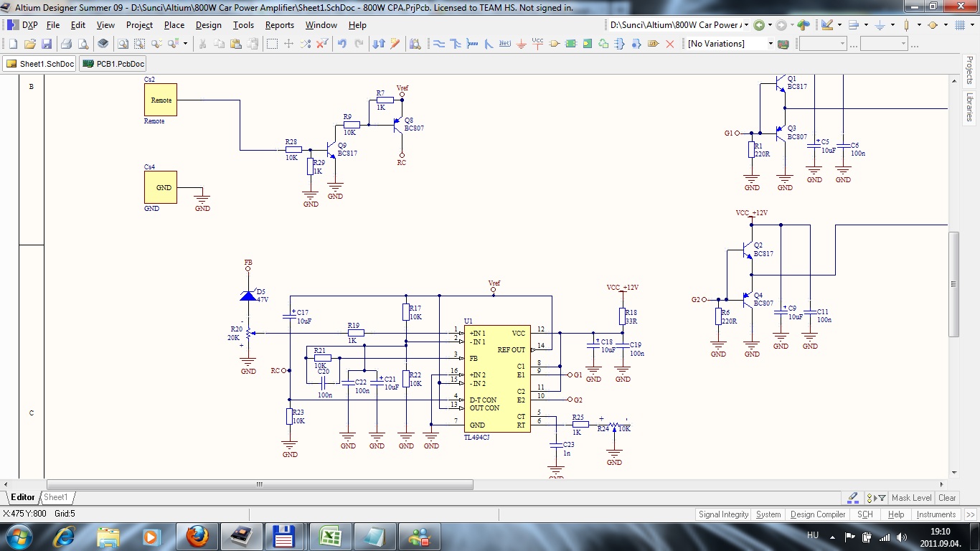The width and height of the screenshot is (980, 551).
Task: Click the Cross Probe pencil icon
Action: 395,44
